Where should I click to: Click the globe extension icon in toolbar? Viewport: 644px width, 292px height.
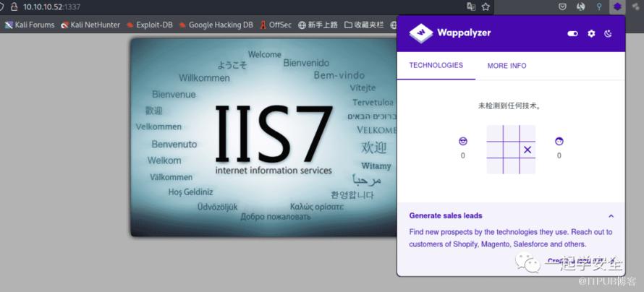(581, 7)
